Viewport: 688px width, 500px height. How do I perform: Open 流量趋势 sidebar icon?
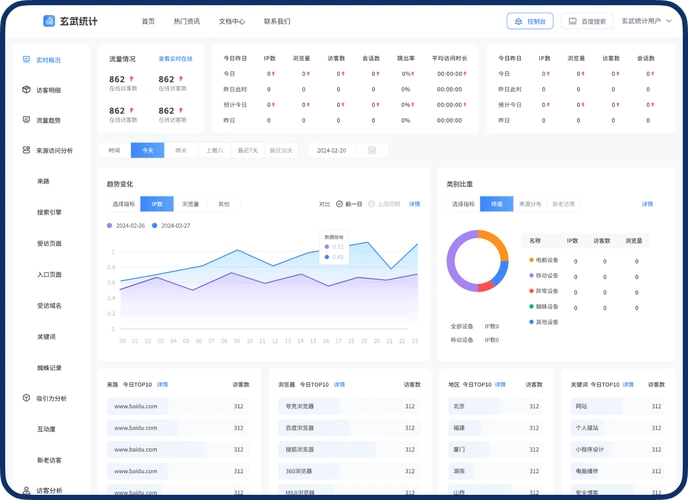coord(26,120)
